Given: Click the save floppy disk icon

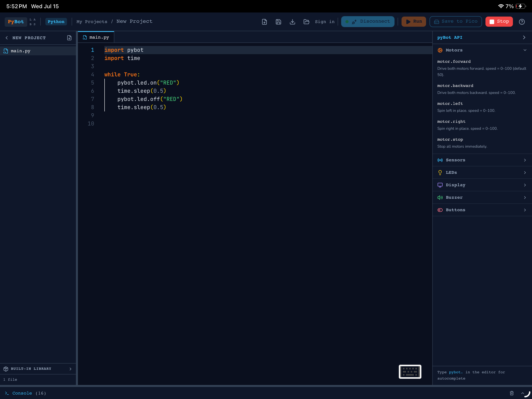Looking at the screenshot, I should click(x=278, y=22).
